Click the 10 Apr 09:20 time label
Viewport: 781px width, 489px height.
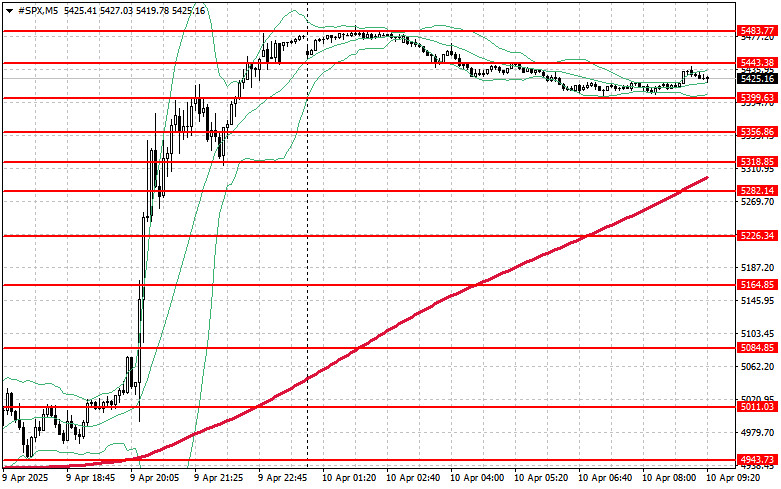click(x=733, y=478)
